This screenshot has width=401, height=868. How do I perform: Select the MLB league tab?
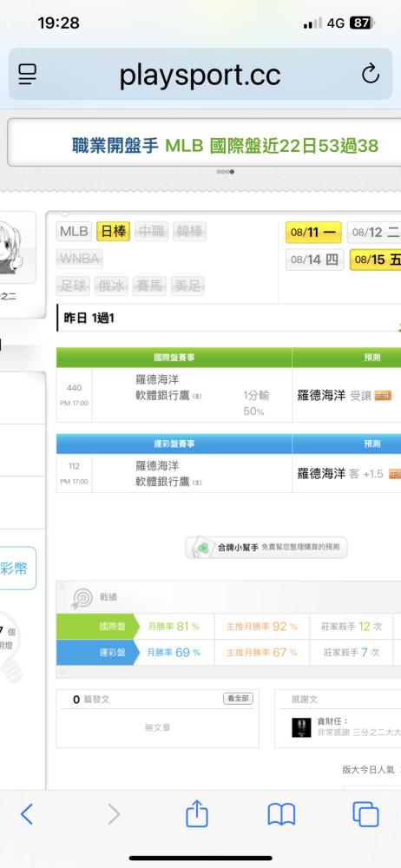pyautogui.click(x=75, y=232)
